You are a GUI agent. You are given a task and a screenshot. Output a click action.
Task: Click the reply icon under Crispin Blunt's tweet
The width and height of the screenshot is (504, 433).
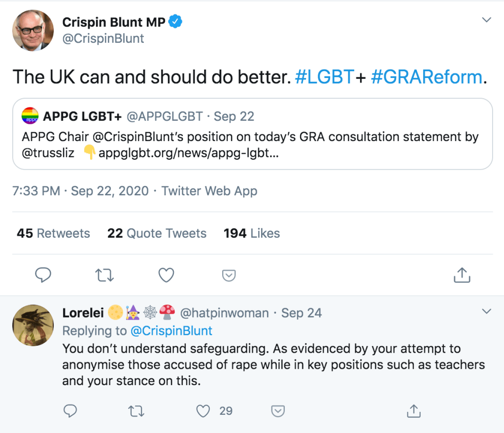tap(43, 275)
